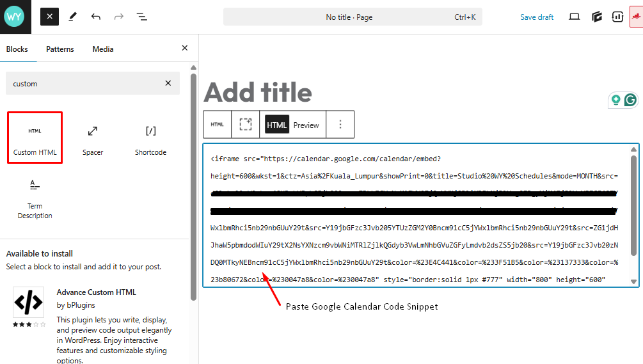Click the 'by bPlugins' author text
The image size is (643, 364).
click(x=76, y=305)
